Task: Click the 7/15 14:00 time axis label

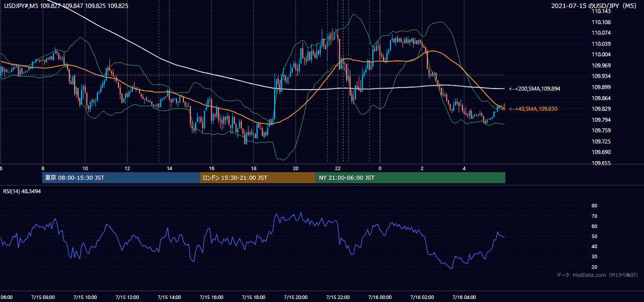Action: click(x=169, y=297)
